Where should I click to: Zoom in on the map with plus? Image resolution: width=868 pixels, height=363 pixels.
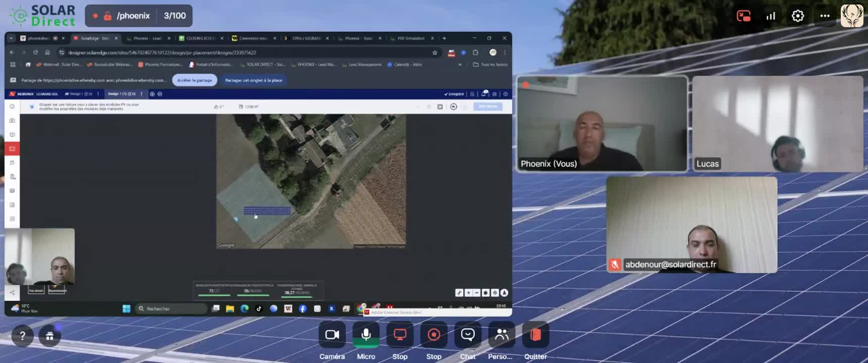[468, 293]
